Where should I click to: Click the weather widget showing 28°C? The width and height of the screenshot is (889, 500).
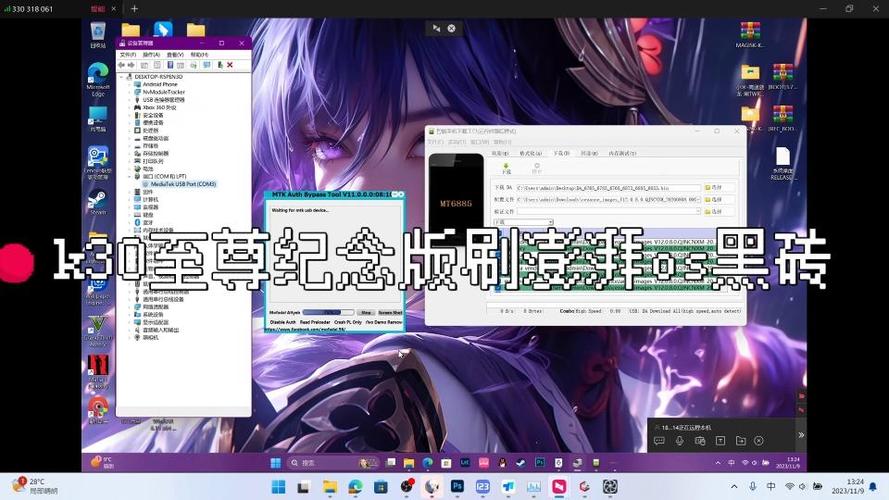[x=34, y=486]
